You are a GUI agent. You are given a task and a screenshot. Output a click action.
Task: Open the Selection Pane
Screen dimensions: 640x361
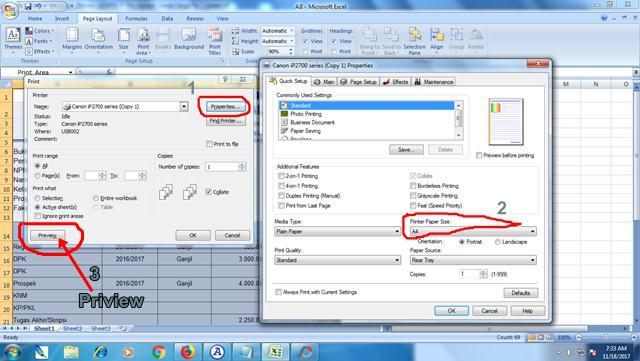[414, 40]
